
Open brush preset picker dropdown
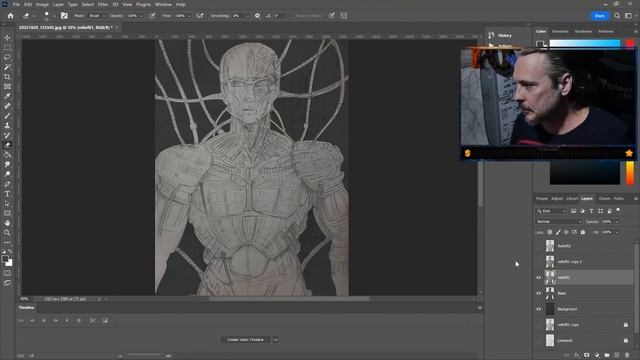click(54, 16)
